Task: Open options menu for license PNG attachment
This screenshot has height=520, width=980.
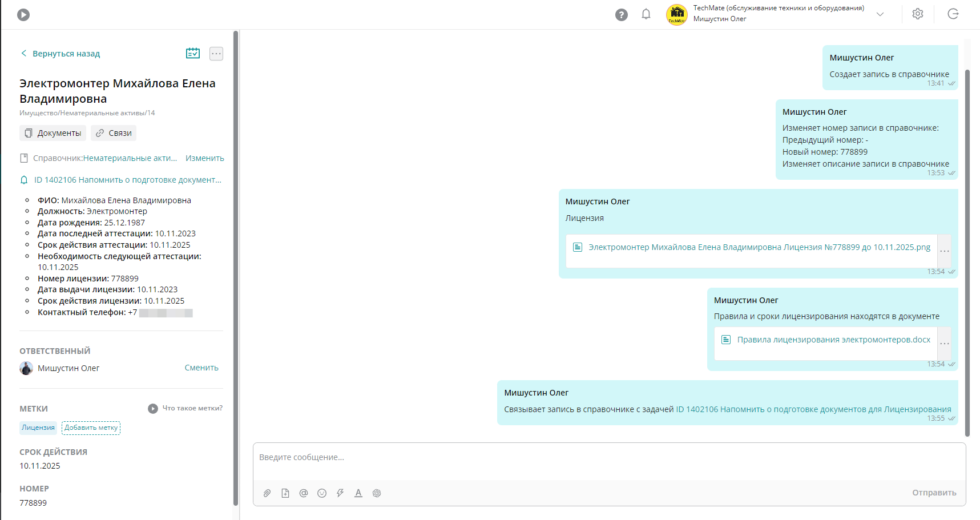Action: click(x=945, y=251)
